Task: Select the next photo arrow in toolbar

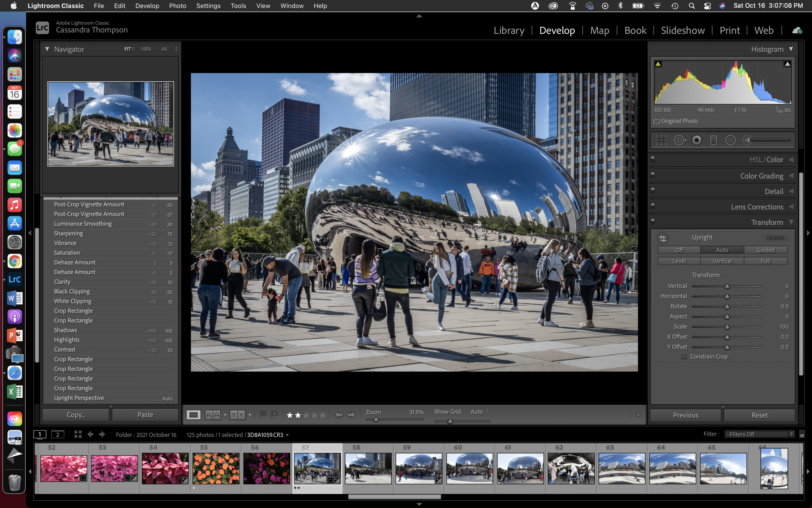Action: click(352, 415)
